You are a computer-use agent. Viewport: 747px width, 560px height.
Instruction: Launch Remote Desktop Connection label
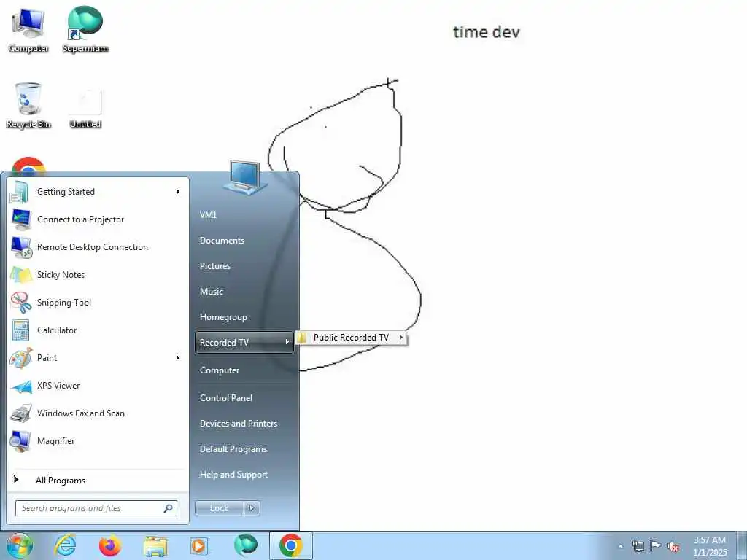93,247
